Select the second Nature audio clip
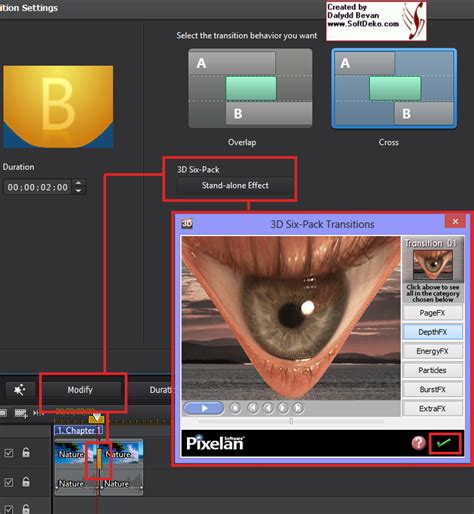This screenshot has height=514, width=474. tap(122, 482)
